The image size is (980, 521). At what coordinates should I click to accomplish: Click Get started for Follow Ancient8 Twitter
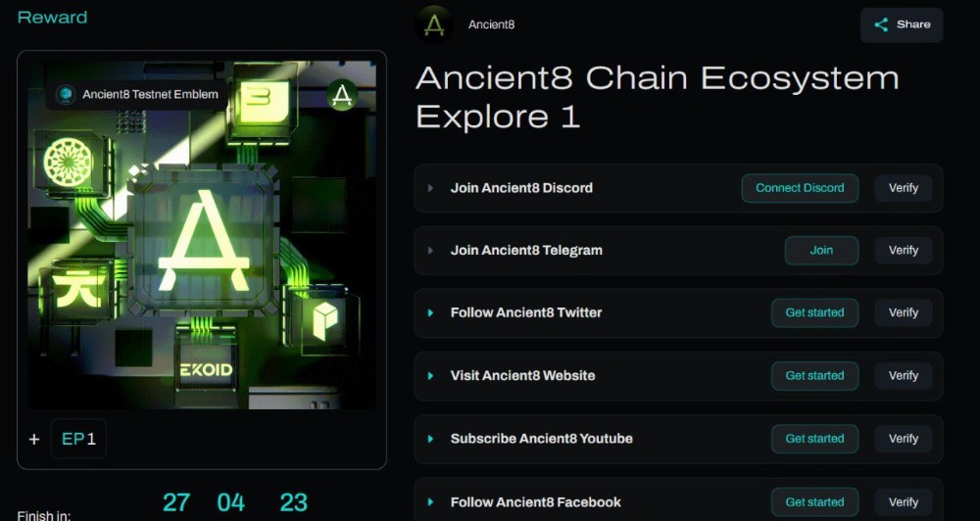pos(814,313)
